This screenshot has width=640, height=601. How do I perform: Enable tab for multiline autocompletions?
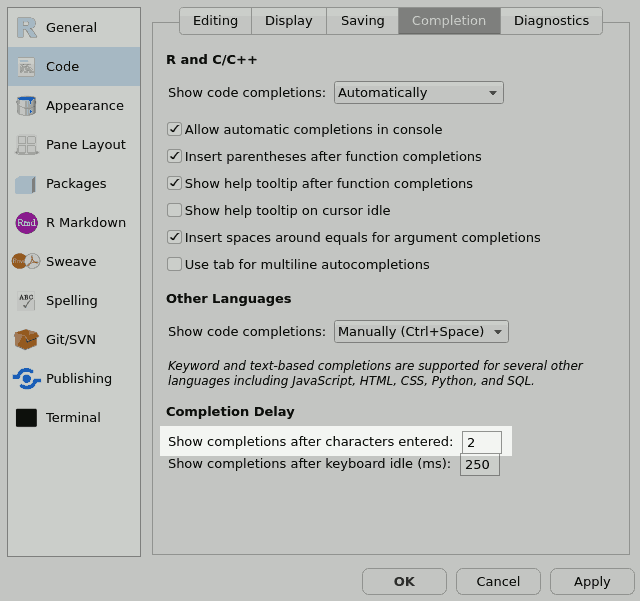(x=174, y=264)
